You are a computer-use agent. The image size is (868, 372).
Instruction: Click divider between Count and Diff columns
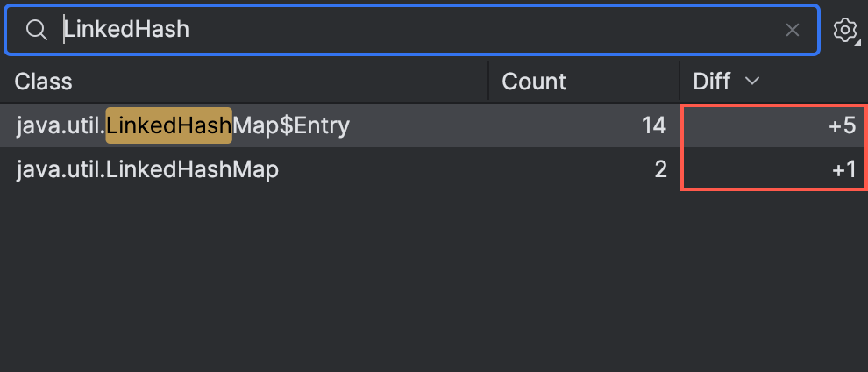pos(679,82)
